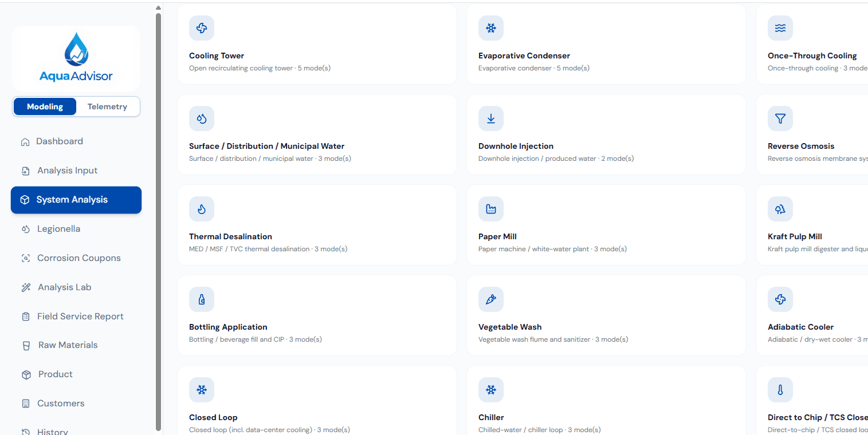This screenshot has height=435, width=868.
Task: Select System Analysis in the sidebar
Action: [76, 200]
